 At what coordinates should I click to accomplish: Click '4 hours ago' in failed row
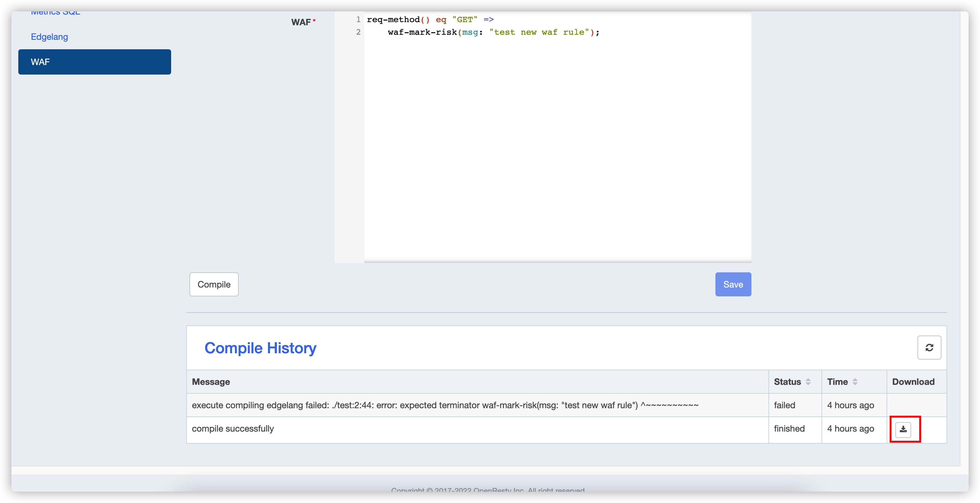(850, 405)
